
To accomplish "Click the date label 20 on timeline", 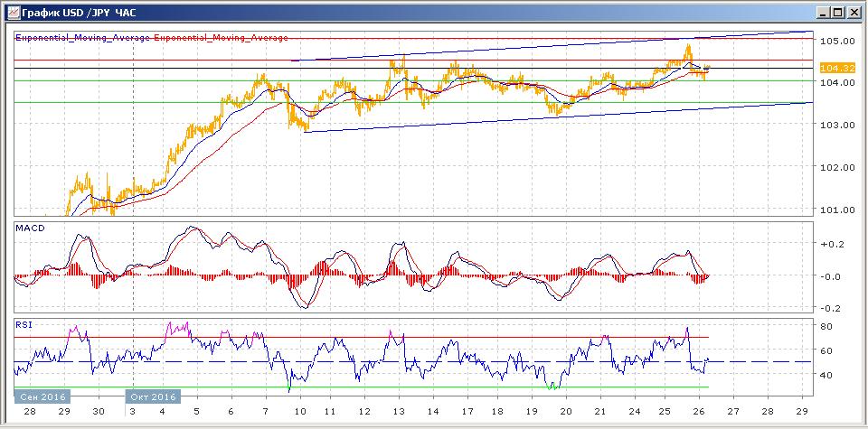I will tap(566, 411).
